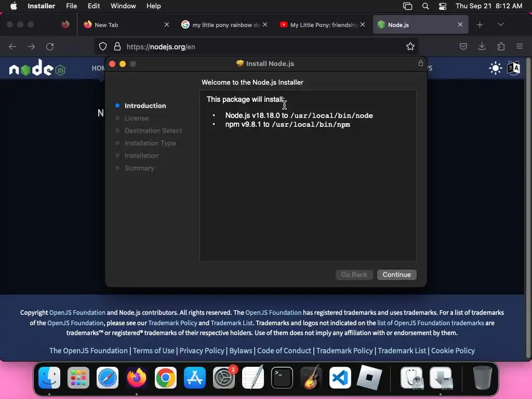Open Terminal from the Dock
The image size is (532, 399).
click(x=282, y=378)
